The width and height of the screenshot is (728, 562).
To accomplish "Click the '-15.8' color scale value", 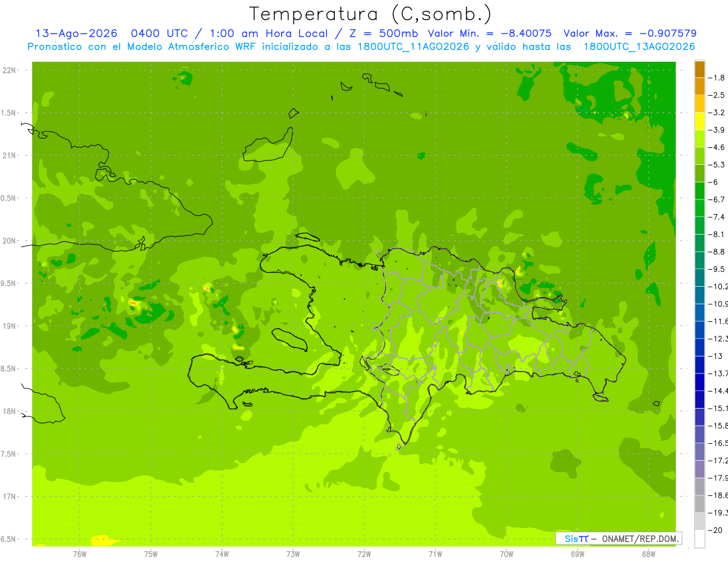I will pos(718,426).
